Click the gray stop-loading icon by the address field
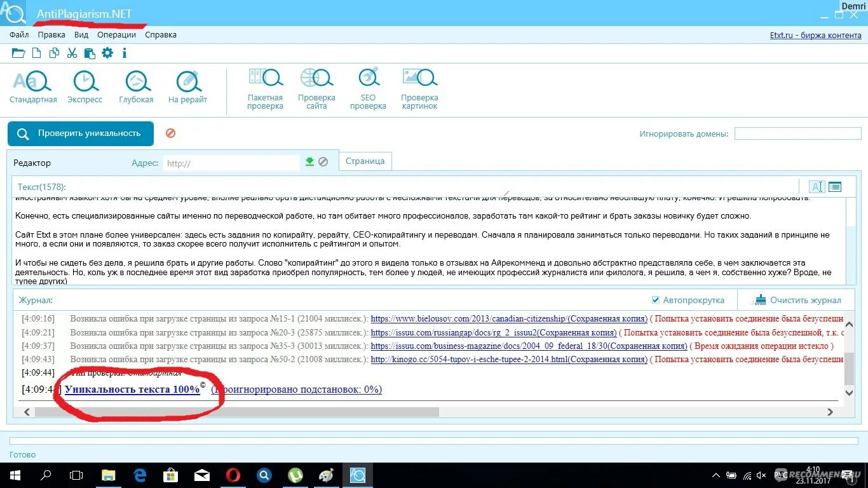The width and height of the screenshot is (868, 488). point(323,162)
